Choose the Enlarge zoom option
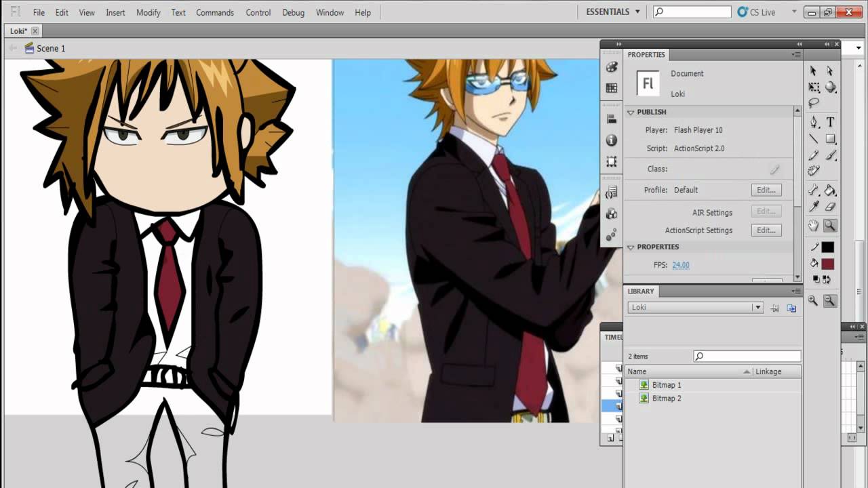Image resolution: width=868 pixels, height=488 pixels. tap(813, 301)
